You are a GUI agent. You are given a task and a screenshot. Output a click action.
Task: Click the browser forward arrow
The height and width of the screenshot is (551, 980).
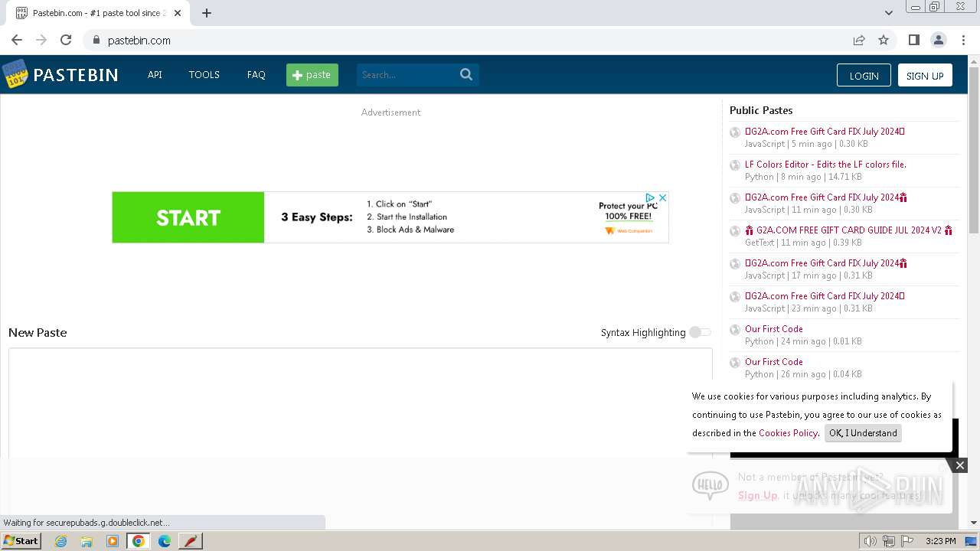pyautogui.click(x=41, y=40)
